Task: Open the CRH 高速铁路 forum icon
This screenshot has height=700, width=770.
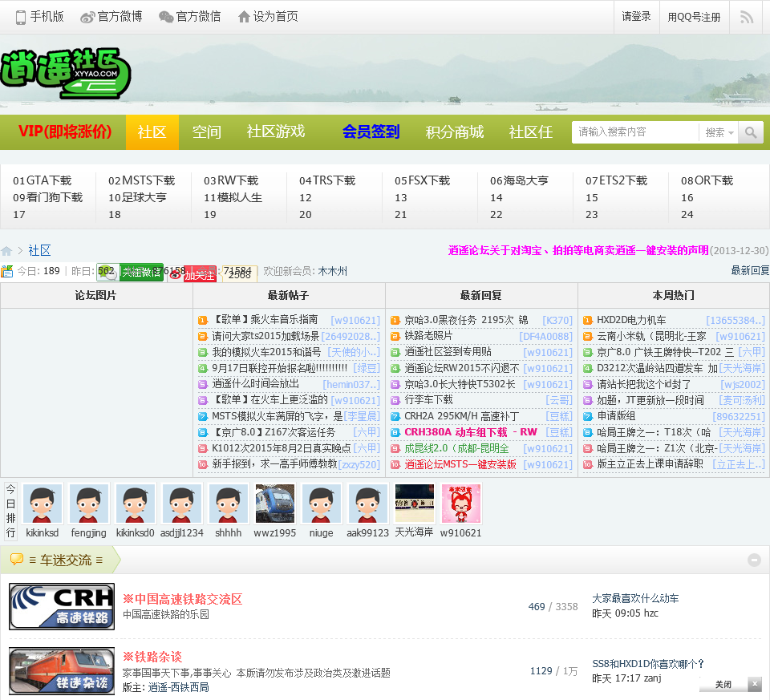Action: (x=62, y=607)
